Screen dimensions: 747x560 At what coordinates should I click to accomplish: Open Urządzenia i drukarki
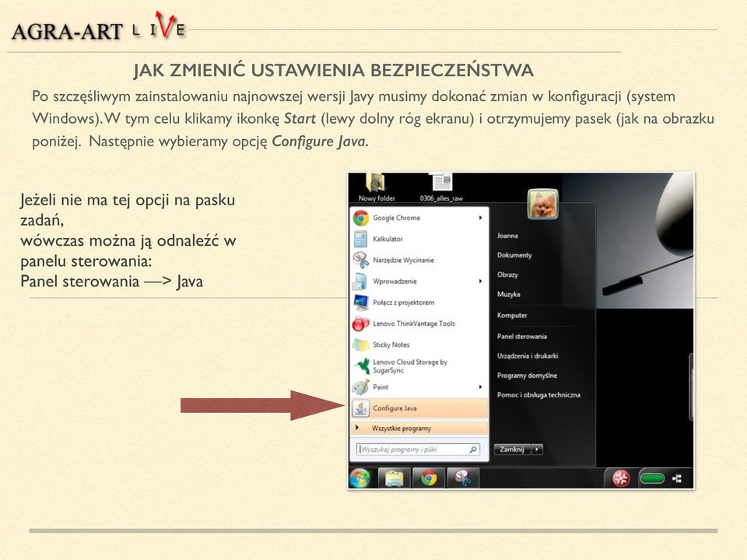coord(528,355)
